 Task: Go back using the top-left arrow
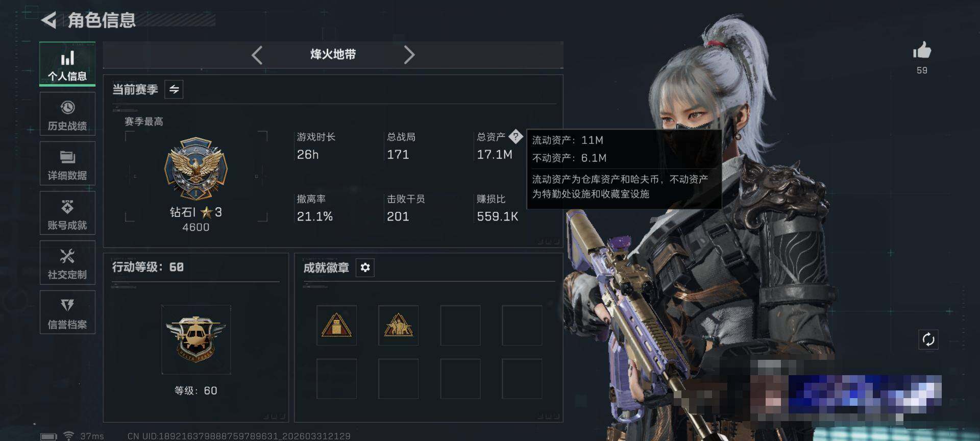click(x=48, y=20)
